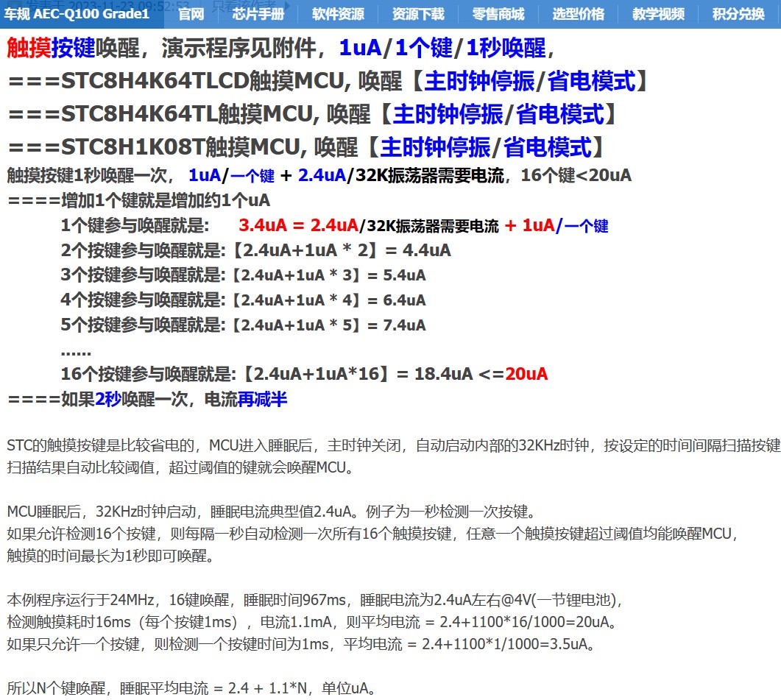781x700 pixels.
Task: Click the line 触摸的时间最长为1秒即可唤醒
Action: [110, 556]
